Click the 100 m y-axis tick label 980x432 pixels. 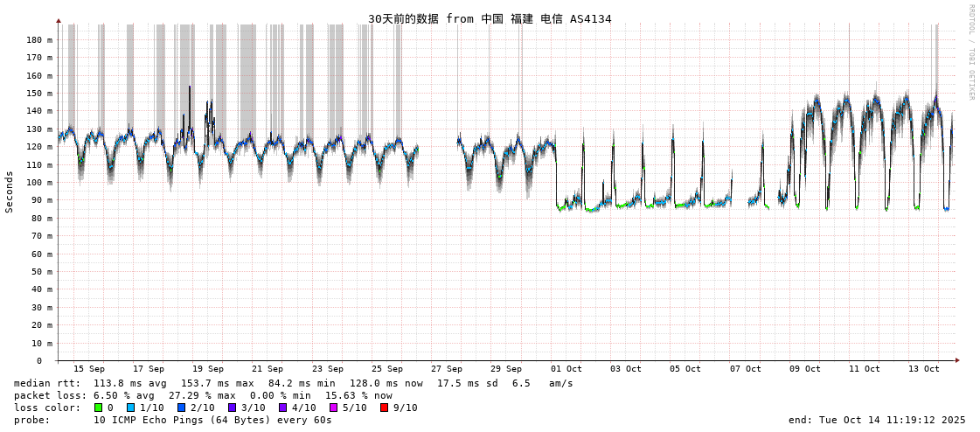tap(38, 183)
